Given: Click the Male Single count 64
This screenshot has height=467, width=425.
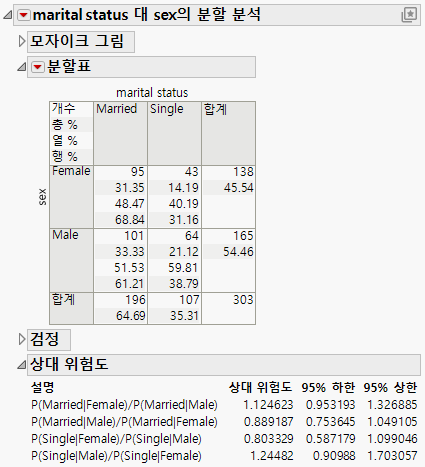Looking at the screenshot, I should (191, 236).
